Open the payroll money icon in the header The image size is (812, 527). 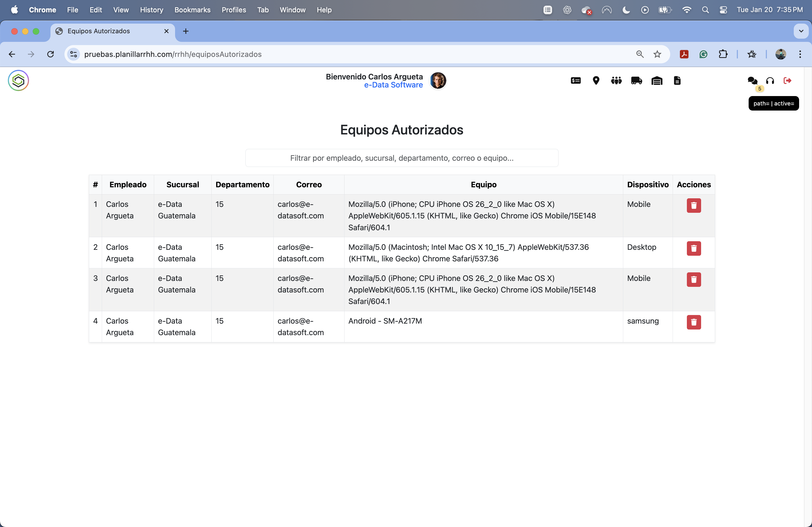[x=575, y=81]
